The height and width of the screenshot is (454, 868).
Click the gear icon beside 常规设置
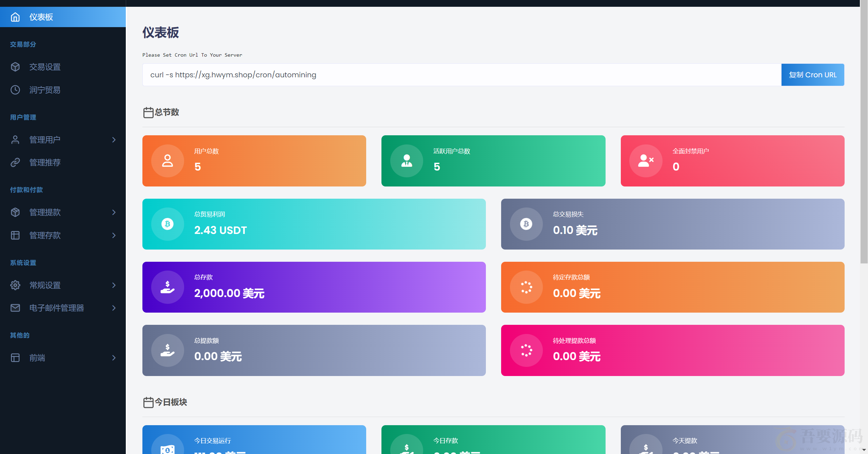[x=15, y=285]
